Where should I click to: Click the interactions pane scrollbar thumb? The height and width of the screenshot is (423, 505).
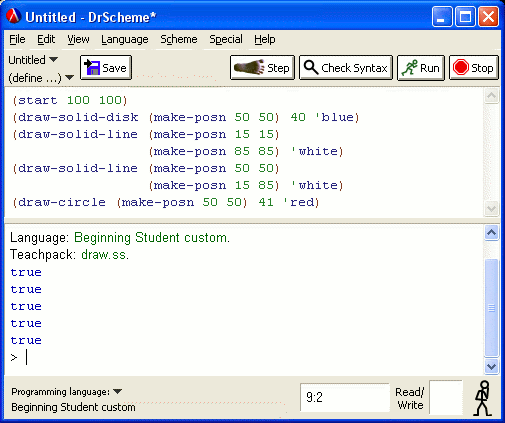click(492, 307)
